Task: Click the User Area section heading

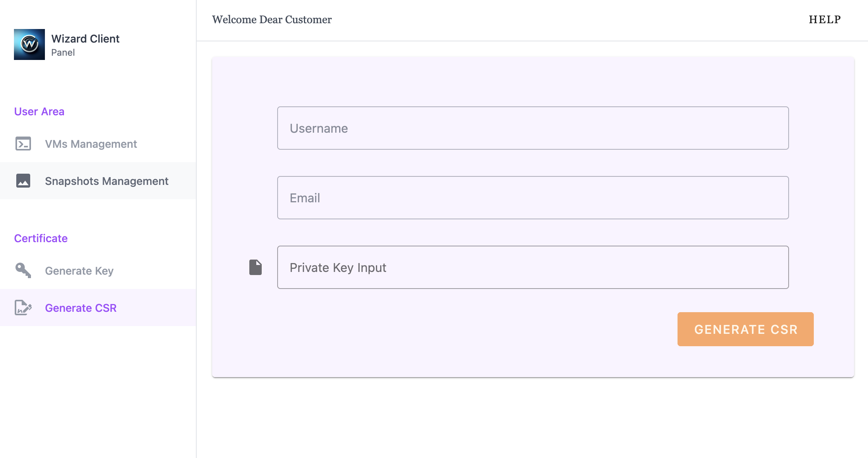Action: (x=39, y=111)
